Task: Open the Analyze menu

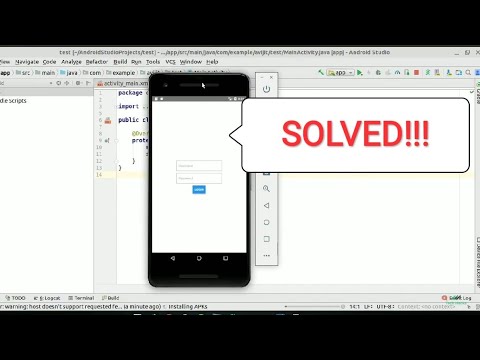Action: (x=71, y=62)
